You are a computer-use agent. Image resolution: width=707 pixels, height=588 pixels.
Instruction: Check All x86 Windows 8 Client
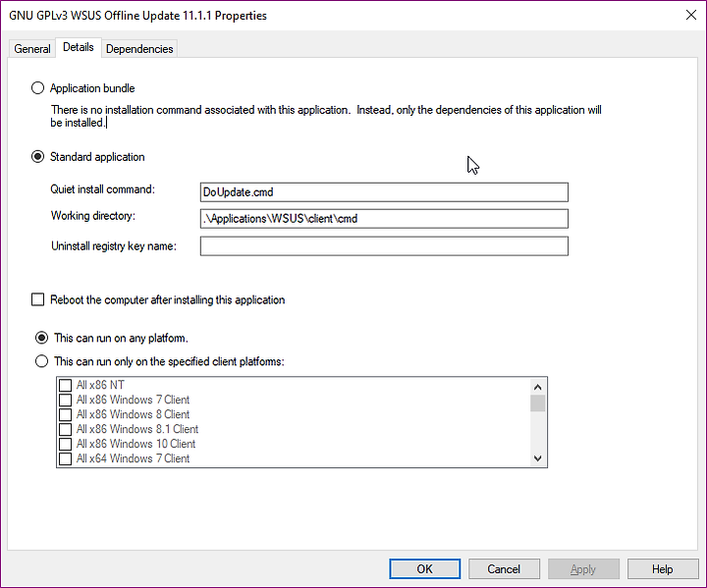(x=66, y=414)
